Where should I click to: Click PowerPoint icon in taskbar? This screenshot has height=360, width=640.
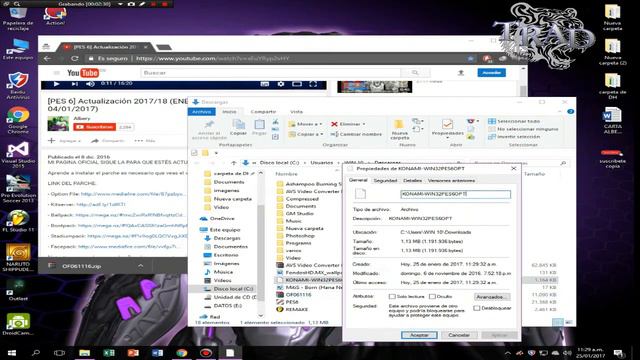click(133, 353)
